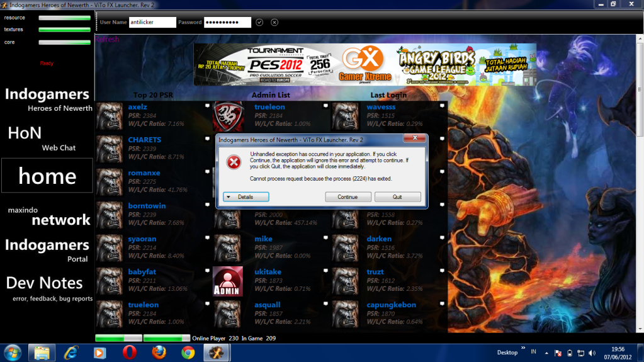This screenshot has width=644, height=362.
Task: Click the HoN launcher taskbar button
Action: click(217, 353)
